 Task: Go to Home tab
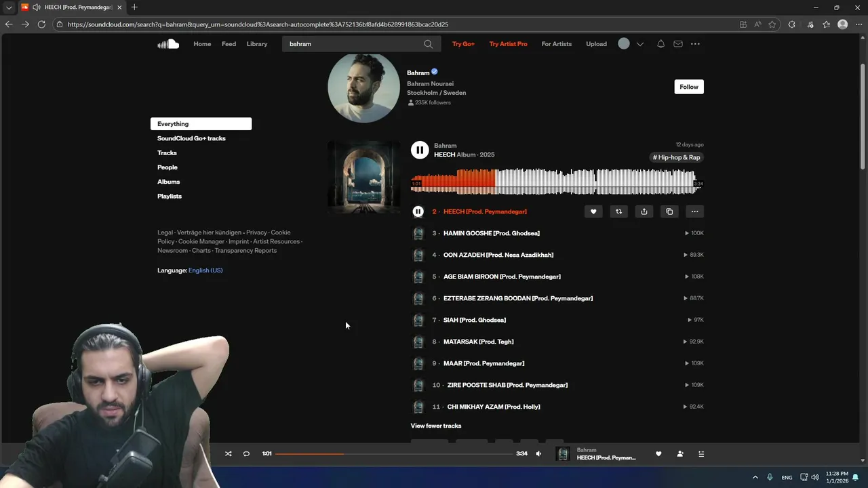click(x=202, y=44)
